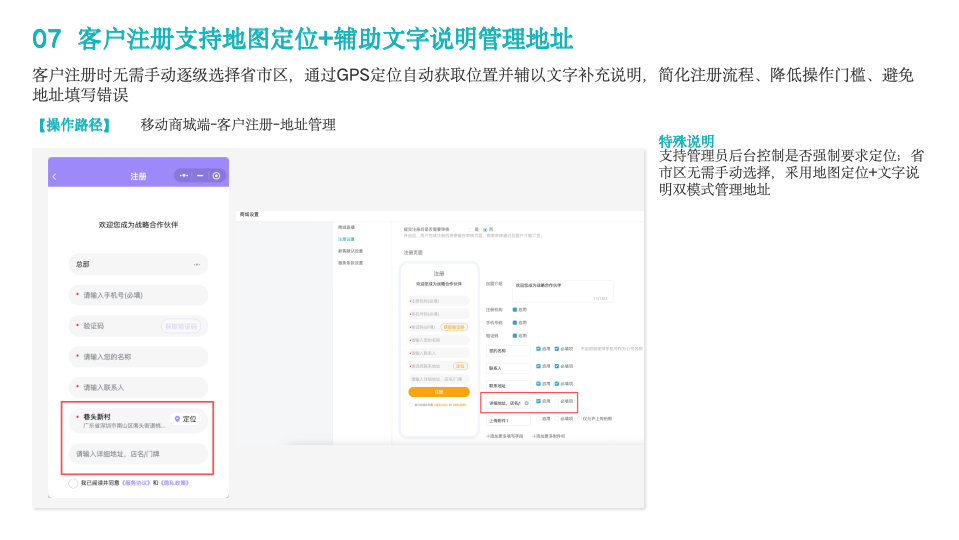Image resolution: width=959 pixels, height=540 pixels.
Task: Click orange 定位 badge in preview phone
Action: pyautogui.click(x=460, y=366)
